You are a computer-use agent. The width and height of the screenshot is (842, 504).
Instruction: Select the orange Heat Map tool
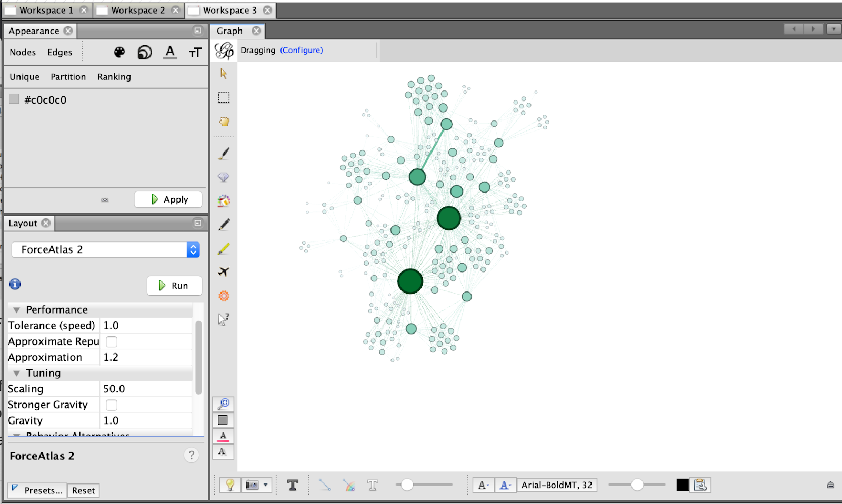tap(224, 296)
